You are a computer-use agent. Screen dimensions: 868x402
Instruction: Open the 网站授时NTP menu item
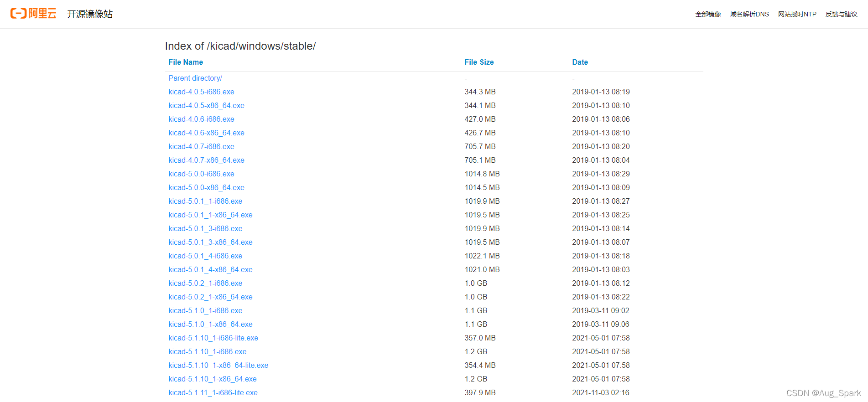pyautogui.click(x=797, y=14)
